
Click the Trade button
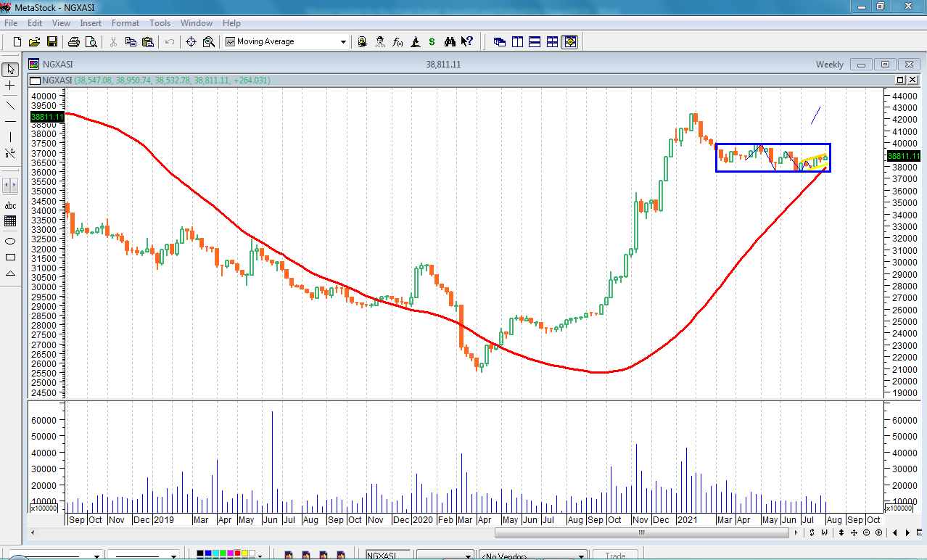pyautogui.click(x=614, y=556)
